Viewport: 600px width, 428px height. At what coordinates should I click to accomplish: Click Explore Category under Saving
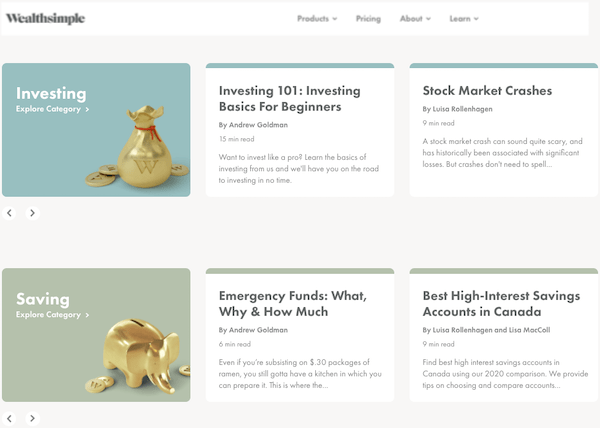click(x=48, y=315)
